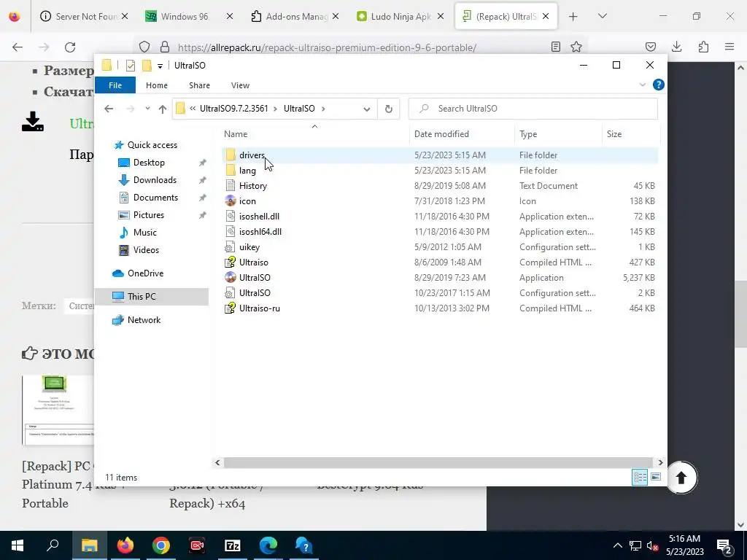Screen dimensions: 747x560
Task: Sort files by Type column header
Action: coord(558,134)
